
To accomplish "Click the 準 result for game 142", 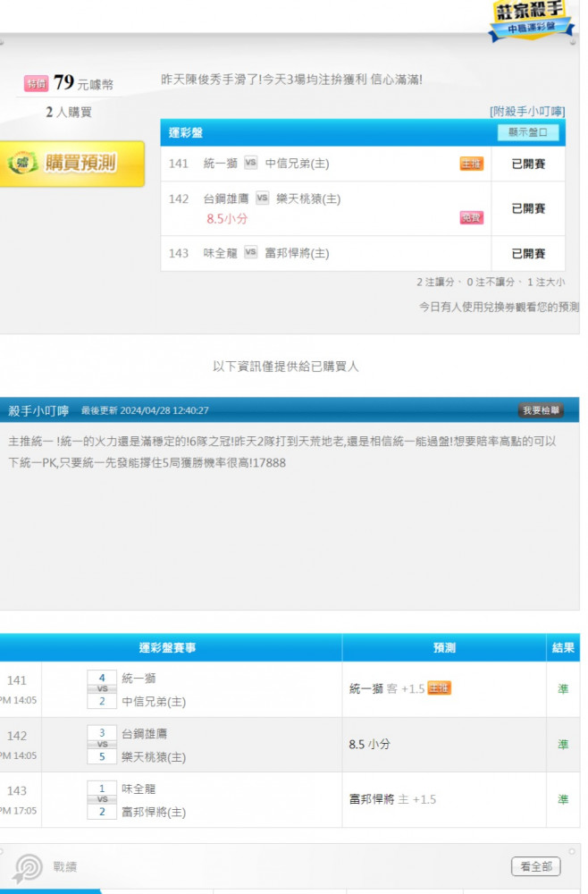I will coord(563,744).
